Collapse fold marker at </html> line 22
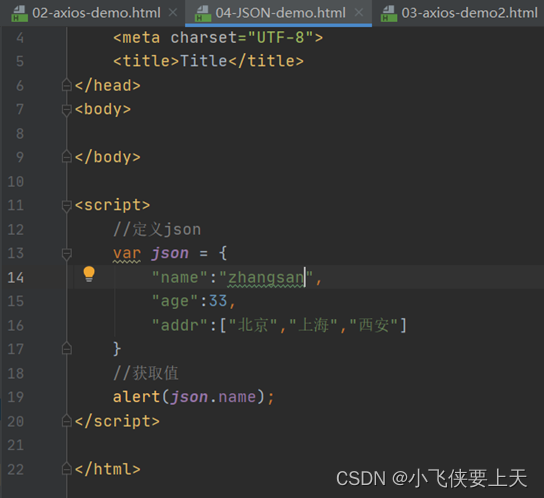This screenshot has height=498, width=544. 66,469
